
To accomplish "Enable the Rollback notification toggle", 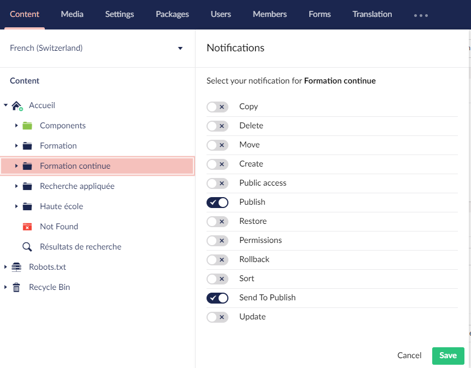I will point(217,260).
